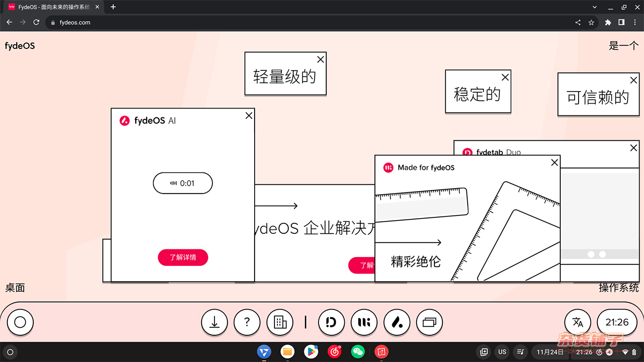Click the 可信赖的 text box

point(598,95)
